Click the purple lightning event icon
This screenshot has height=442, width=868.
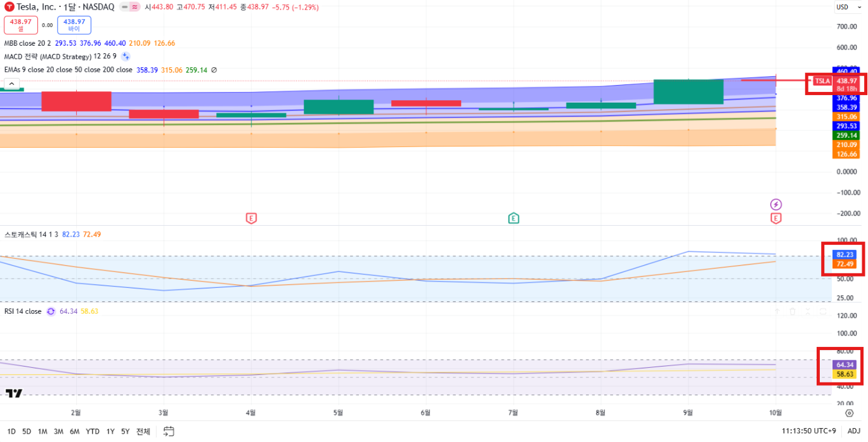[x=776, y=204]
